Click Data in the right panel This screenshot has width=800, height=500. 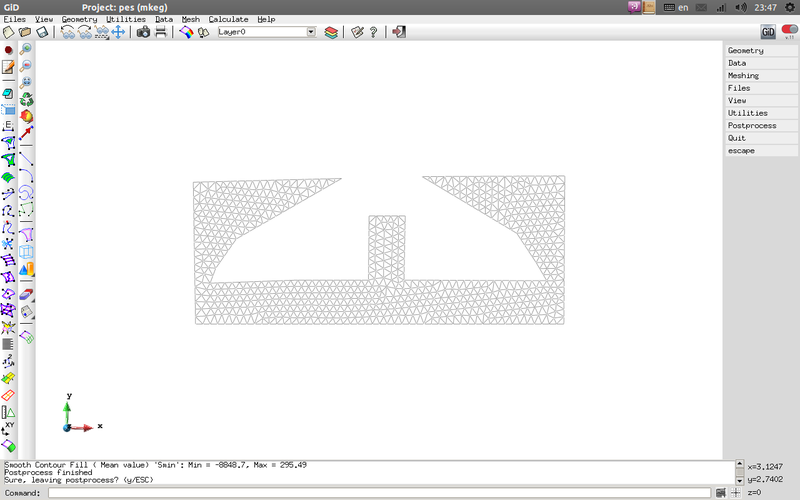pyautogui.click(x=761, y=63)
